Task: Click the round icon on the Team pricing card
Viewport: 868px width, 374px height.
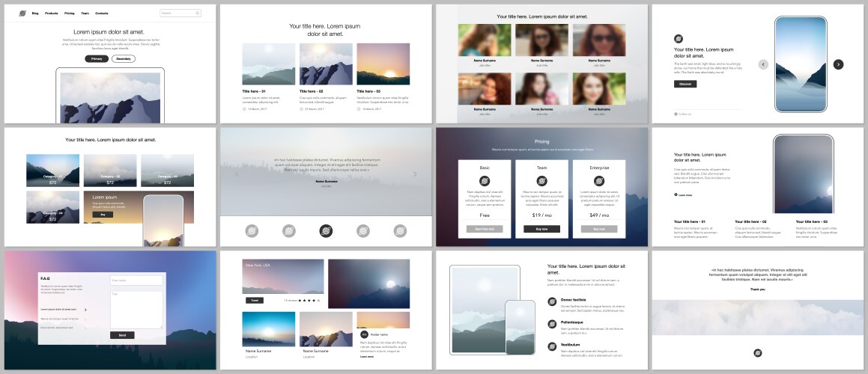Action: 541,181
